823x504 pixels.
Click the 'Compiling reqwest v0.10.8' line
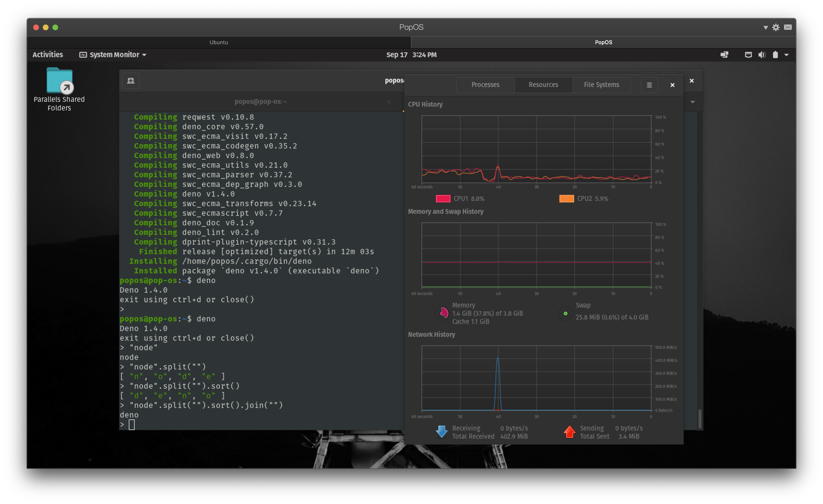(194, 117)
